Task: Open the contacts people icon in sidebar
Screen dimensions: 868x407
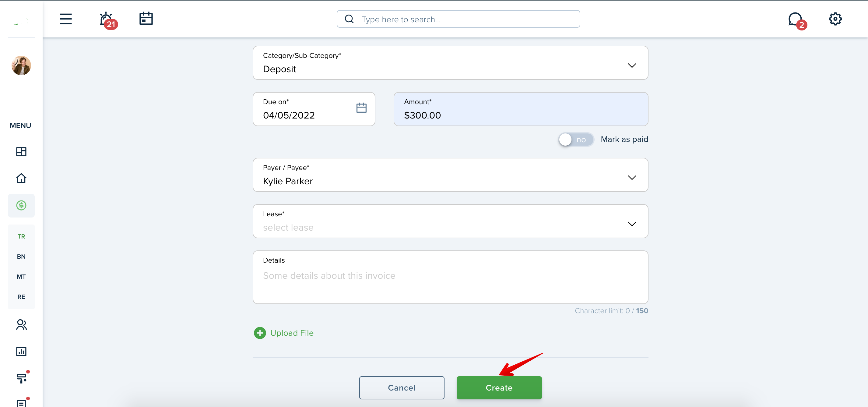Action: pyautogui.click(x=21, y=325)
